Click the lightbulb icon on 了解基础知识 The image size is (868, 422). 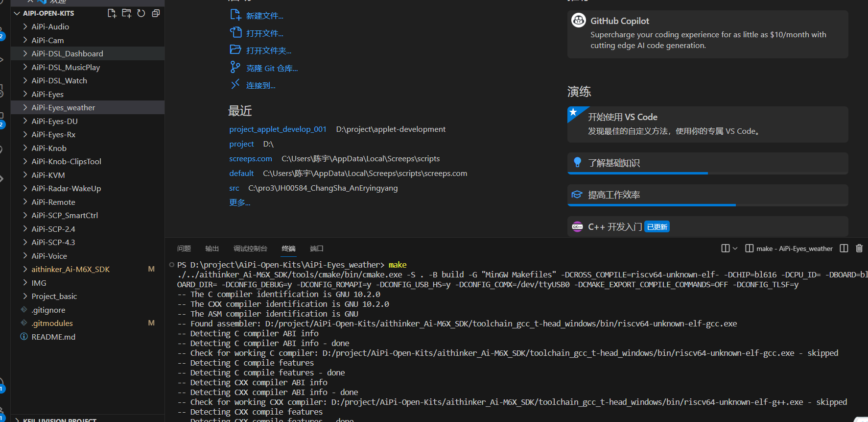[577, 162]
